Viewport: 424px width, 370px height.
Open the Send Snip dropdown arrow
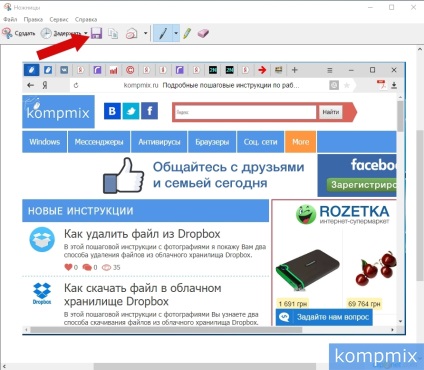click(145, 33)
